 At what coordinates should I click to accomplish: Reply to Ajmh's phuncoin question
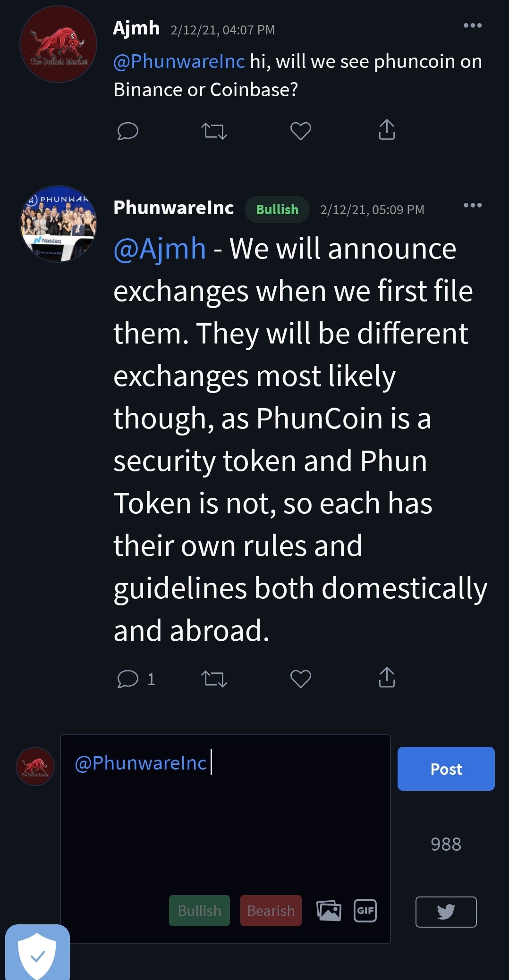127,131
